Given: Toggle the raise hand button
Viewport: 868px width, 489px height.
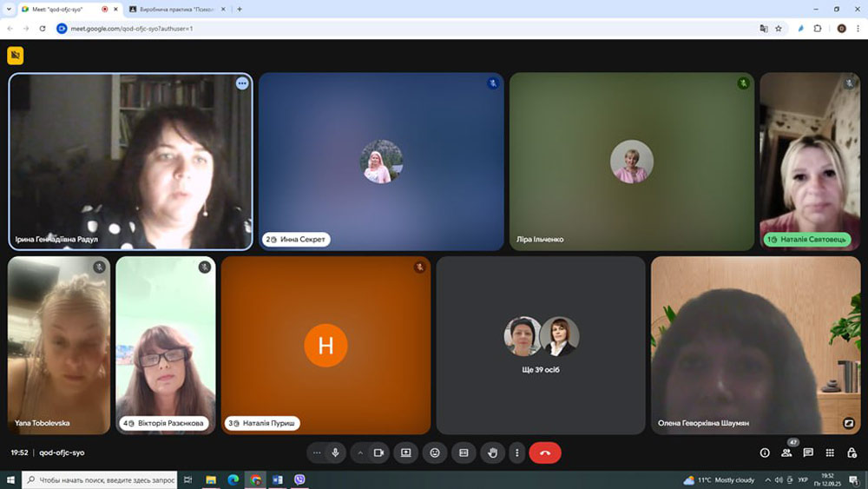Looking at the screenshot, I should 492,453.
